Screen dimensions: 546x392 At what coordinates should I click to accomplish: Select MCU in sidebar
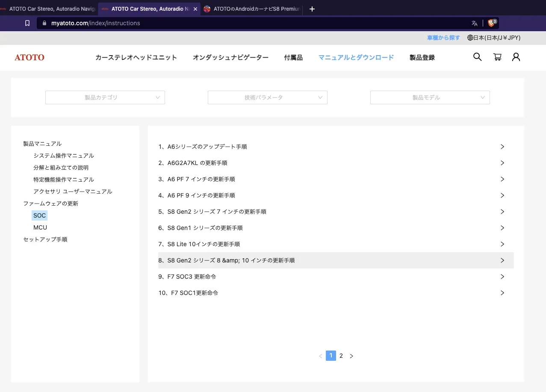[x=40, y=227]
